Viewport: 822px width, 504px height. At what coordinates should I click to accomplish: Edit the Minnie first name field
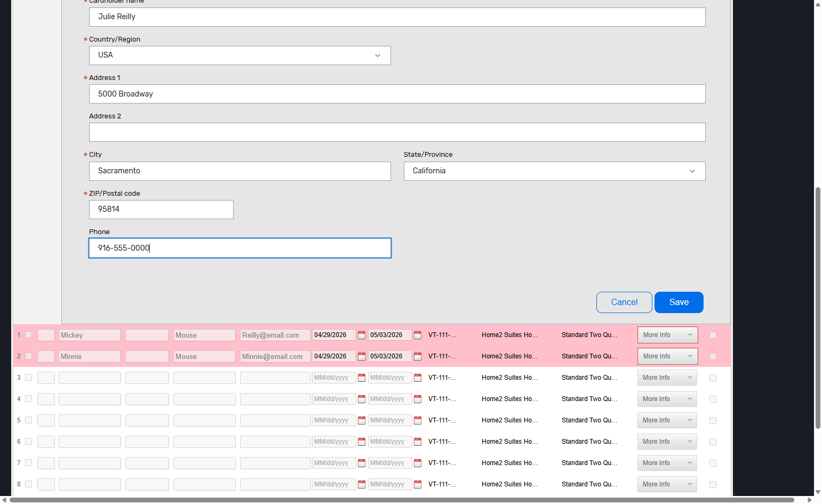click(x=90, y=356)
